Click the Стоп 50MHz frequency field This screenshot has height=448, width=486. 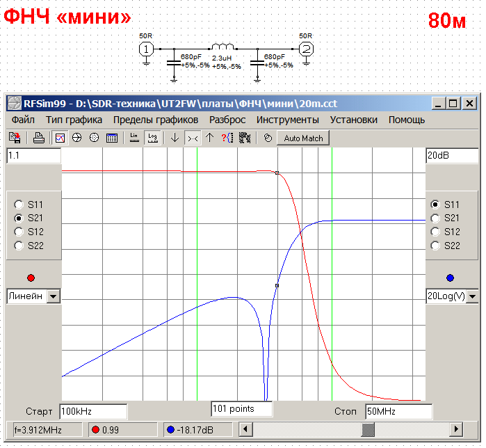click(398, 411)
